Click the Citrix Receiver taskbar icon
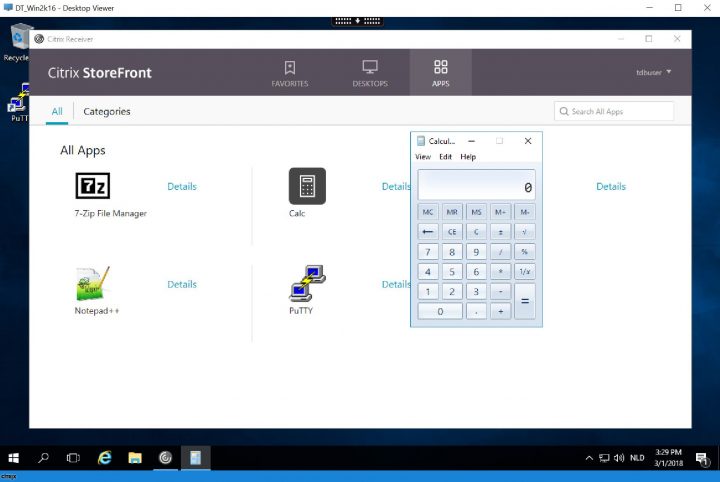This screenshot has width=720, height=482. pyautogui.click(x=165, y=458)
